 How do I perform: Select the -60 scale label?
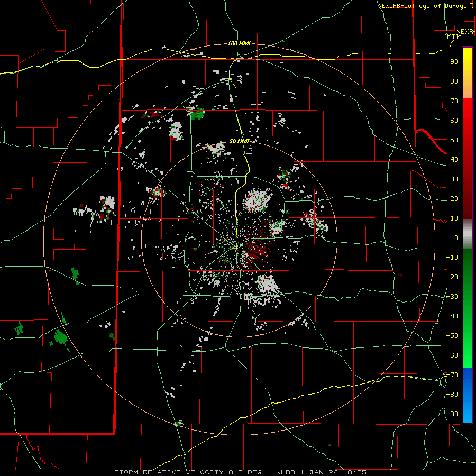pos(452,355)
